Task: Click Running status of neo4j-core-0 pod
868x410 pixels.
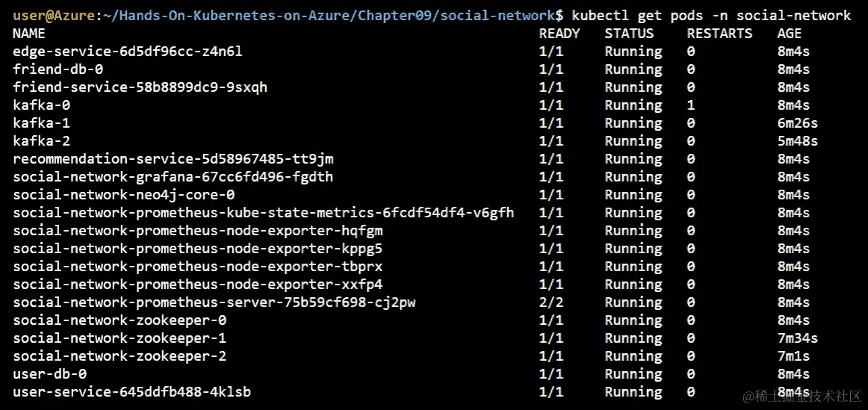Action: (633, 195)
